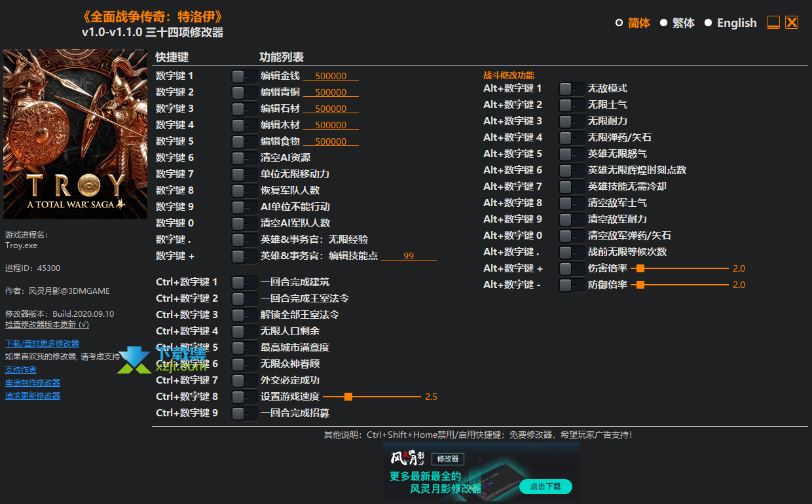Turn on 最高城市满意度 toggle
The height and width of the screenshot is (504, 812).
click(244, 348)
